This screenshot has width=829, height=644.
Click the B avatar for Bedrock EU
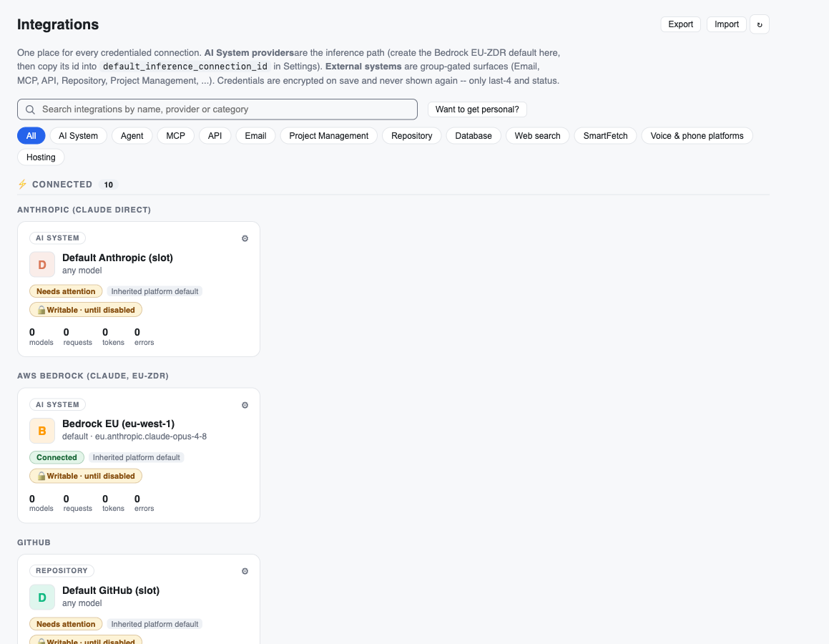42,431
